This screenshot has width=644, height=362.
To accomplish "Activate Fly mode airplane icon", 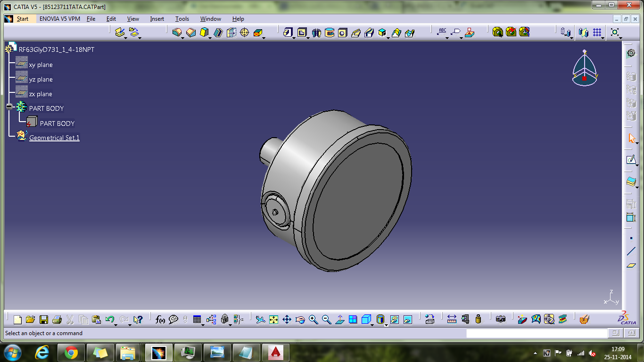I will 261,320.
